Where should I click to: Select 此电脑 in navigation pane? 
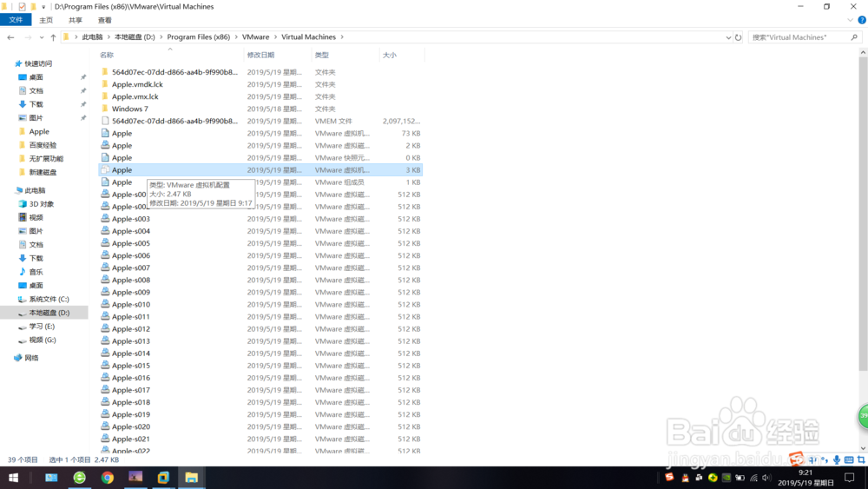(x=35, y=190)
